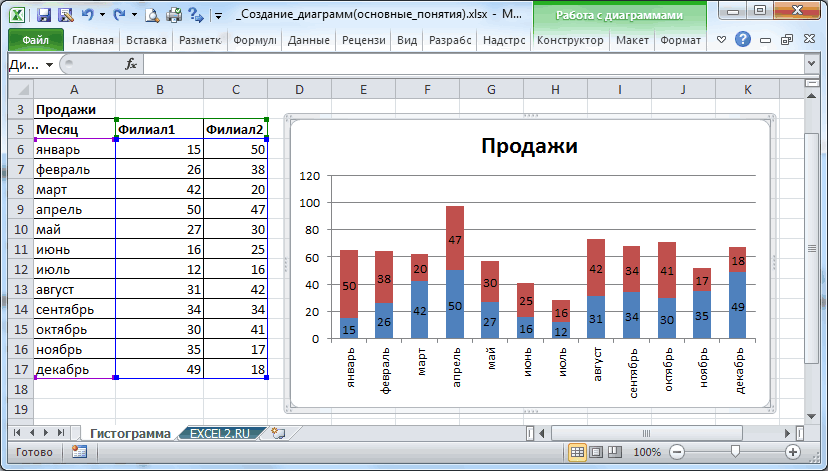Open print preview magnifier icon
The width and height of the screenshot is (828, 471).
pos(151,15)
